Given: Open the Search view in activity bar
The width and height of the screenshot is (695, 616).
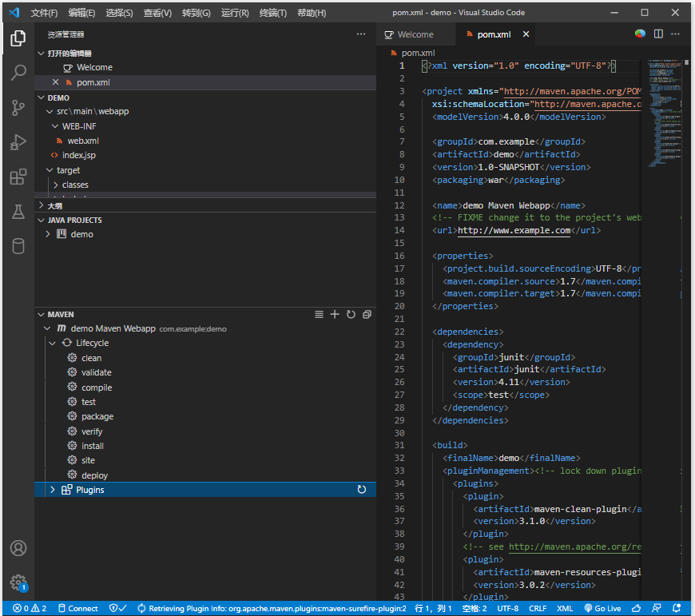Looking at the screenshot, I should point(18,74).
